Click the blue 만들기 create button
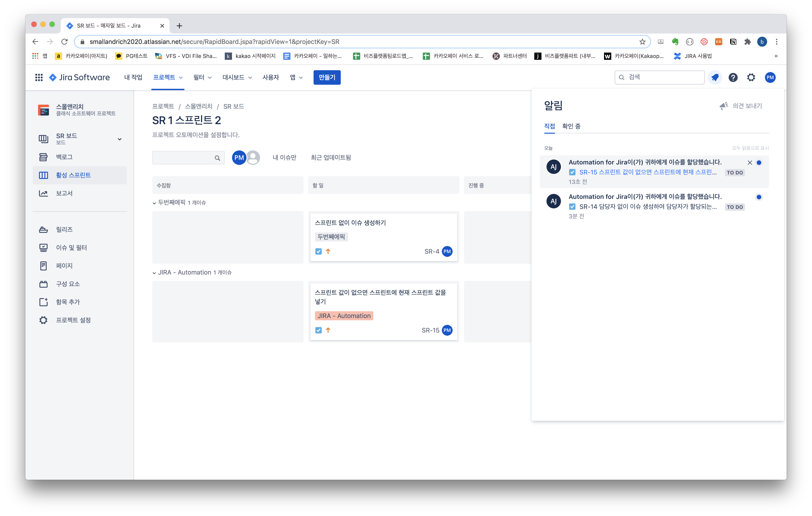 [327, 77]
